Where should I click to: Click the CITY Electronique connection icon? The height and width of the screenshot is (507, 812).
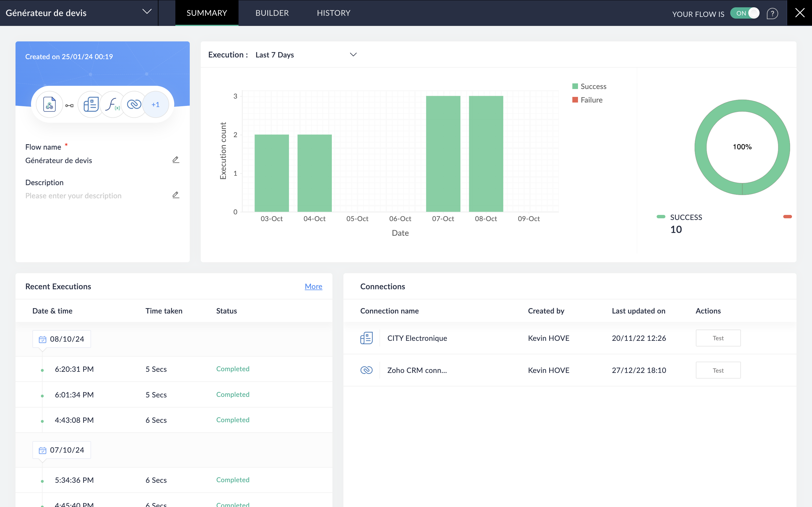pyautogui.click(x=366, y=338)
